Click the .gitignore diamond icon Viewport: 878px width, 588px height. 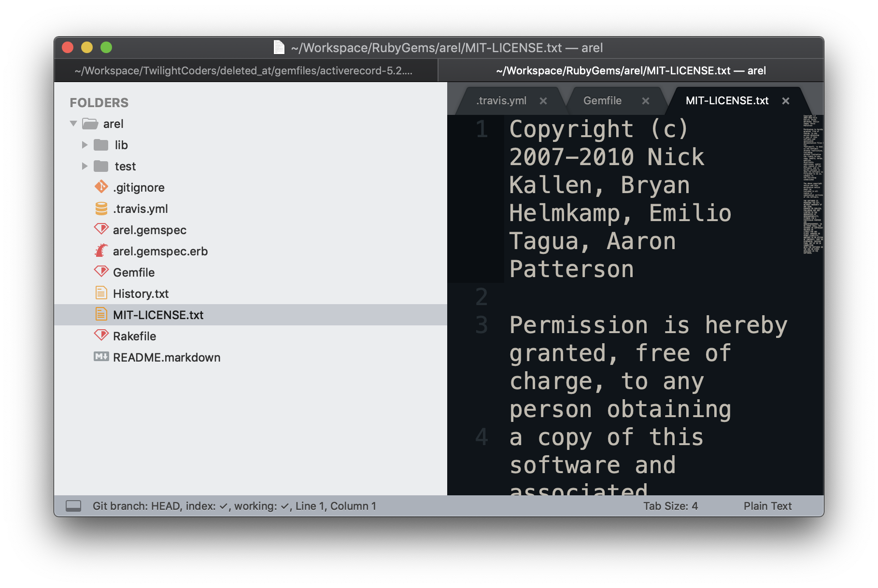pos(101,187)
